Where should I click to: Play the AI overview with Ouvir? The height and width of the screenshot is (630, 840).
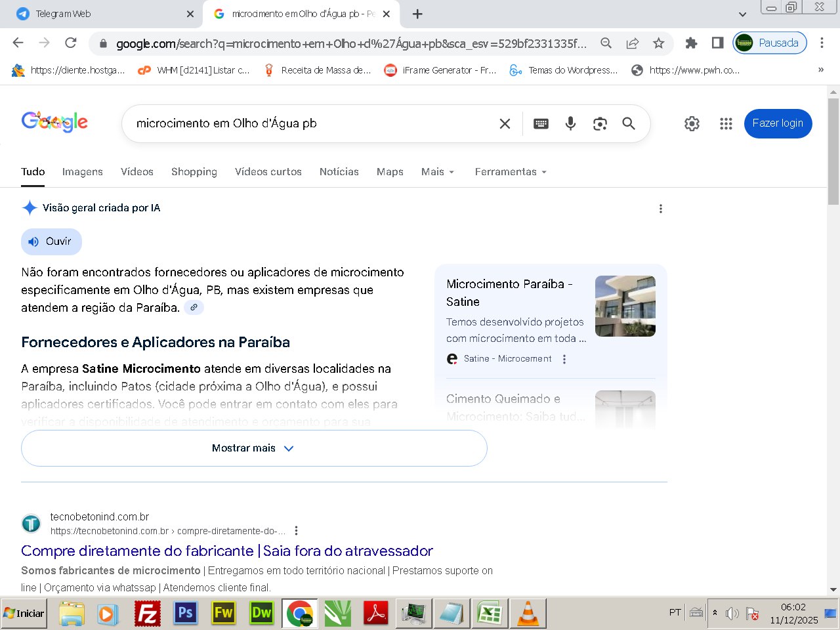tap(51, 241)
